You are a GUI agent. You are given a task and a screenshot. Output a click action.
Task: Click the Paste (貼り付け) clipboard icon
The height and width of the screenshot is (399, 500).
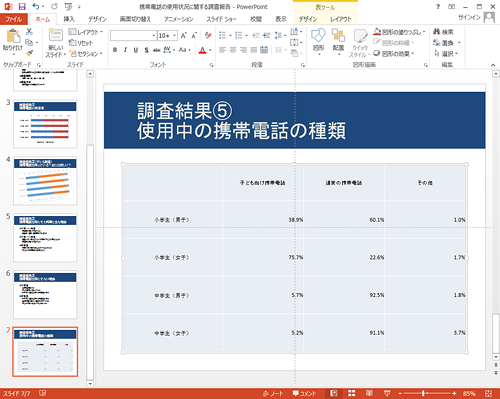click(x=12, y=37)
